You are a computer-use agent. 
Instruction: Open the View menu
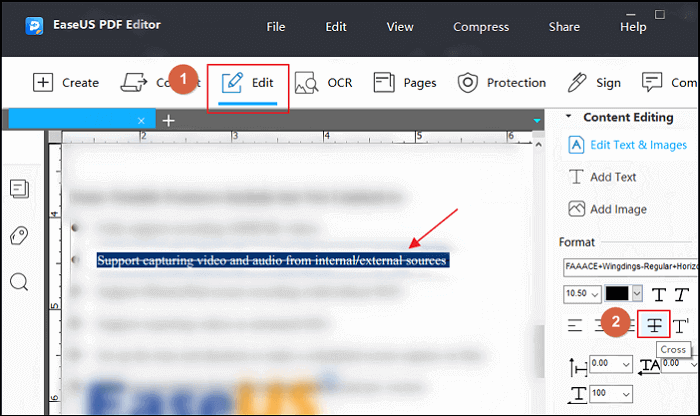[x=400, y=27]
